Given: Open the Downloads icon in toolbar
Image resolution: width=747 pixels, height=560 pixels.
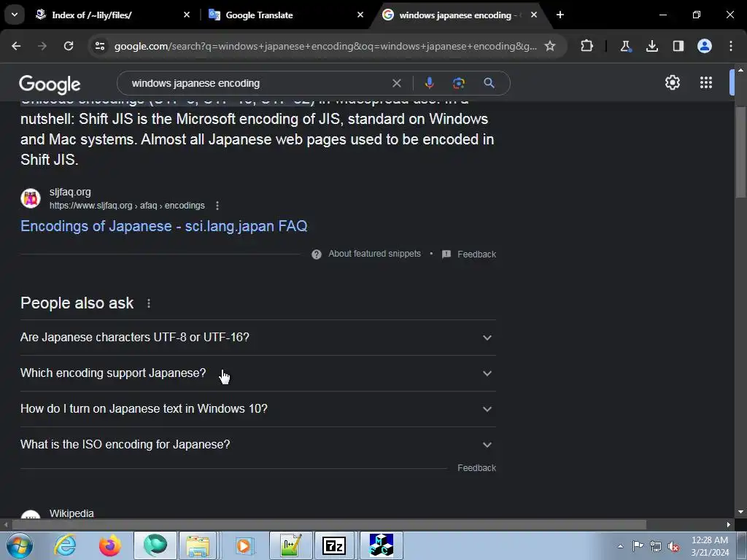Looking at the screenshot, I should coord(651,46).
